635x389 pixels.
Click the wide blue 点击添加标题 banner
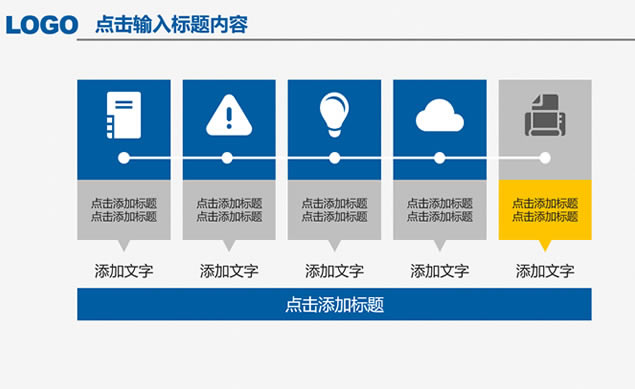pos(335,304)
